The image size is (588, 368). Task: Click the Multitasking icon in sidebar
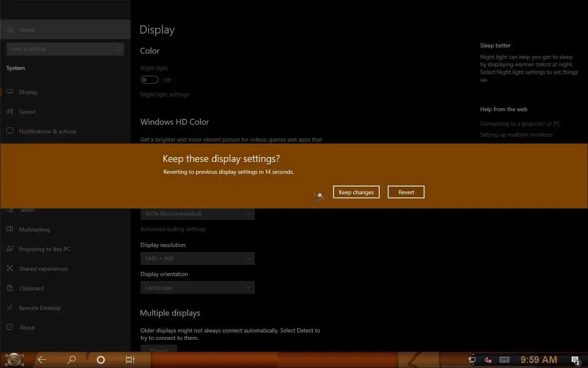(x=10, y=229)
